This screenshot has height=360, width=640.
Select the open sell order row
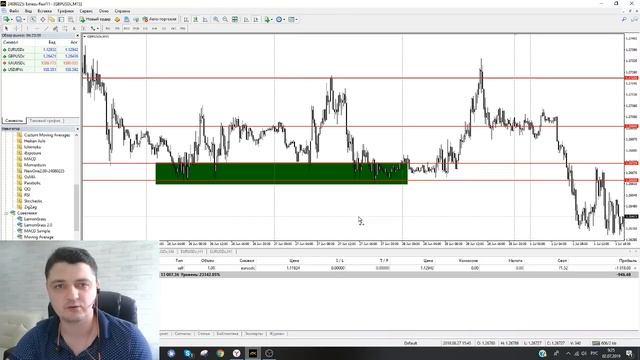coord(398,268)
